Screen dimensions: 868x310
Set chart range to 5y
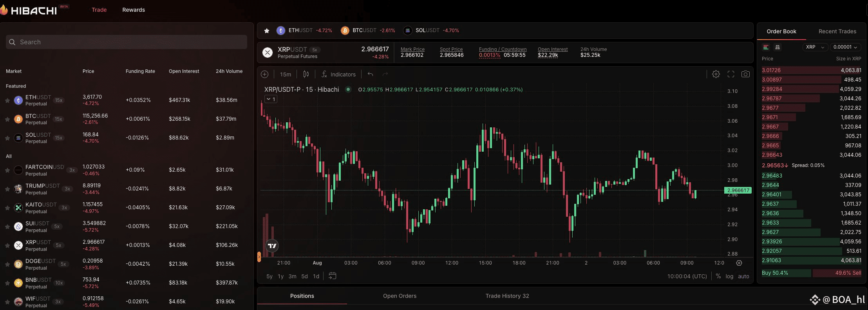[269, 276]
